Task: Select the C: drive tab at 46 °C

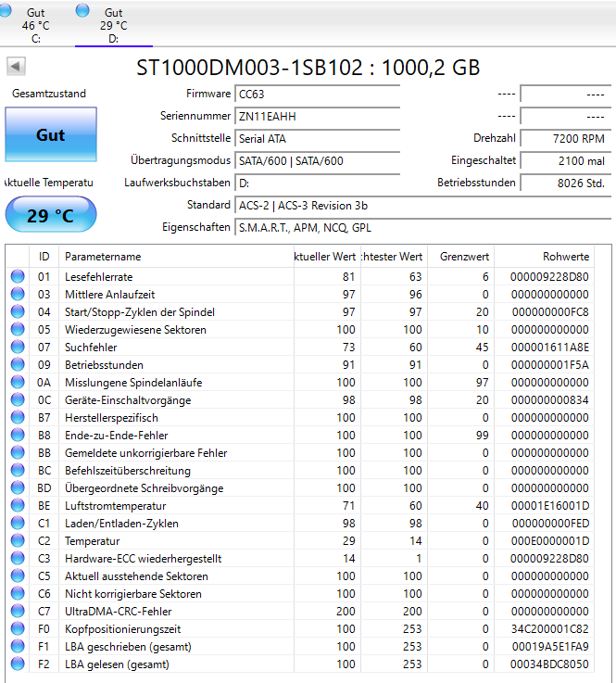Action: click(36, 23)
